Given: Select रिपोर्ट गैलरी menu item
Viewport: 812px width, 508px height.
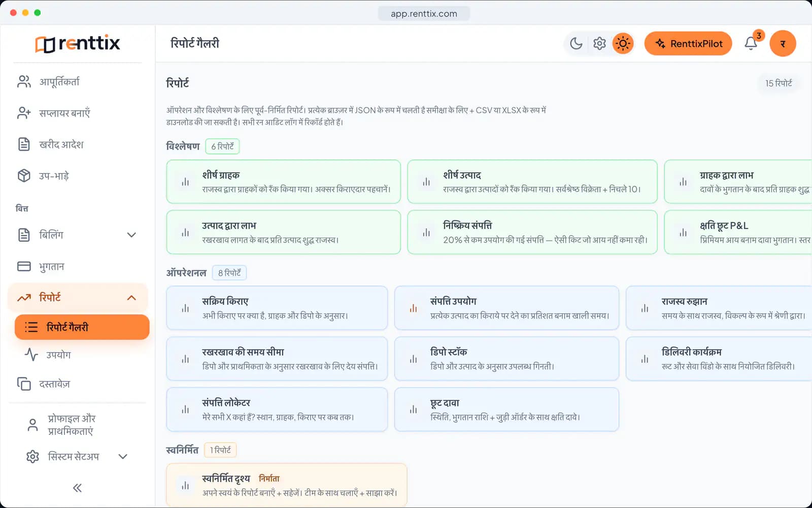Looking at the screenshot, I should [82, 327].
